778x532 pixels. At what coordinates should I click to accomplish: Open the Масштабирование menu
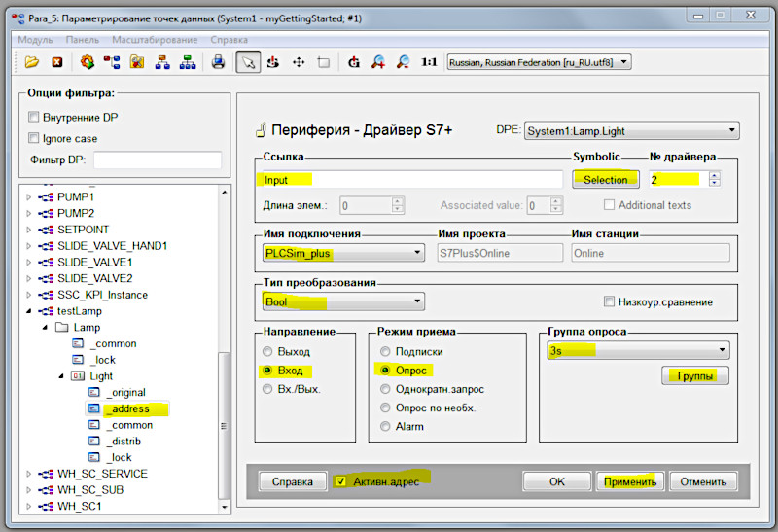pyautogui.click(x=155, y=40)
